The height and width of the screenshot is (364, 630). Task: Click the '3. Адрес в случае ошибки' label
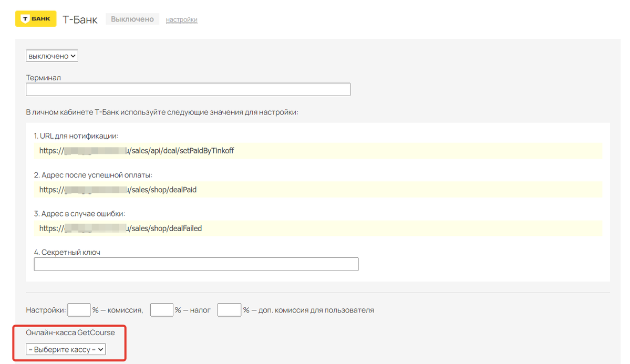click(x=79, y=213)
